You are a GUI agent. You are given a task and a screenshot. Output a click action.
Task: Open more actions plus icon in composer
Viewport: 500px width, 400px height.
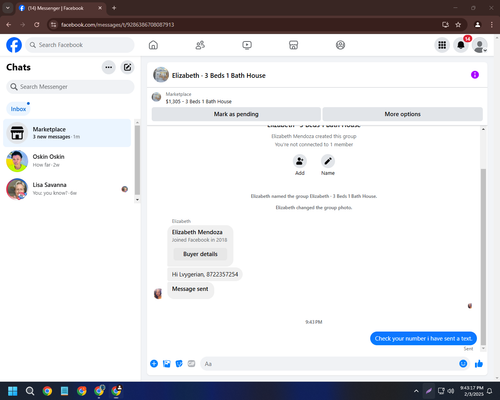pos(154,364)
